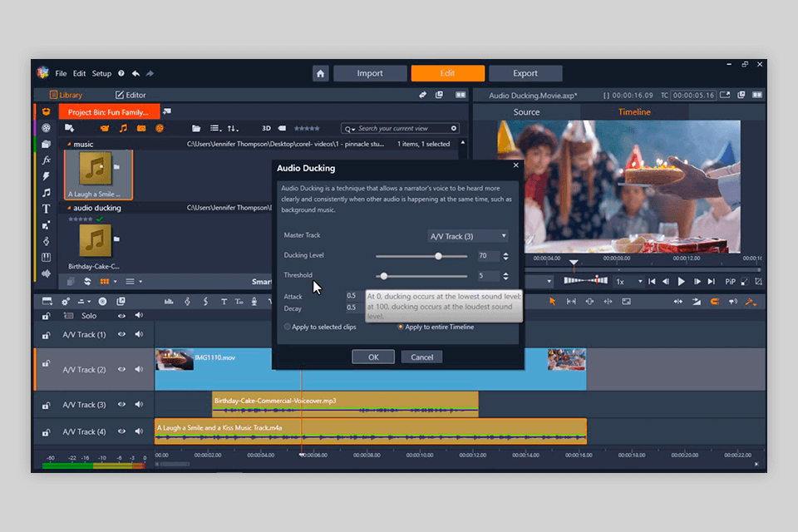798x532 pixels.
Task: Play the timeline preview
Action: click(681, 282)
